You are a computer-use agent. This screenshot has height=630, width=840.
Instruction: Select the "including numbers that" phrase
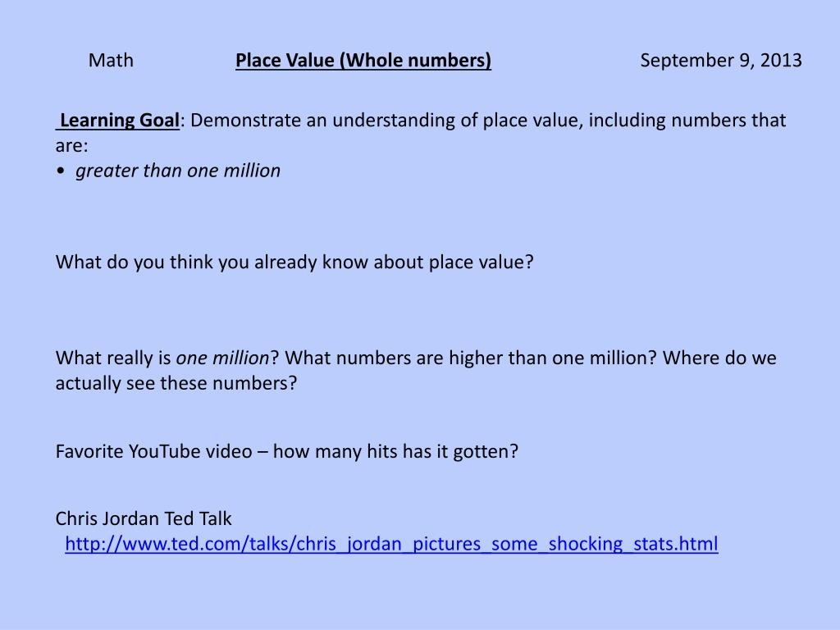coord(687,120)
